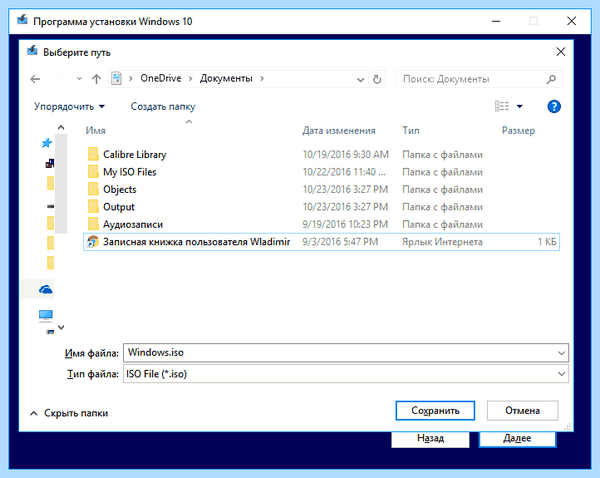This screenshot has width=600, height=478.
Task: Click the Сохранить button
Action: [x=435, y=411]
